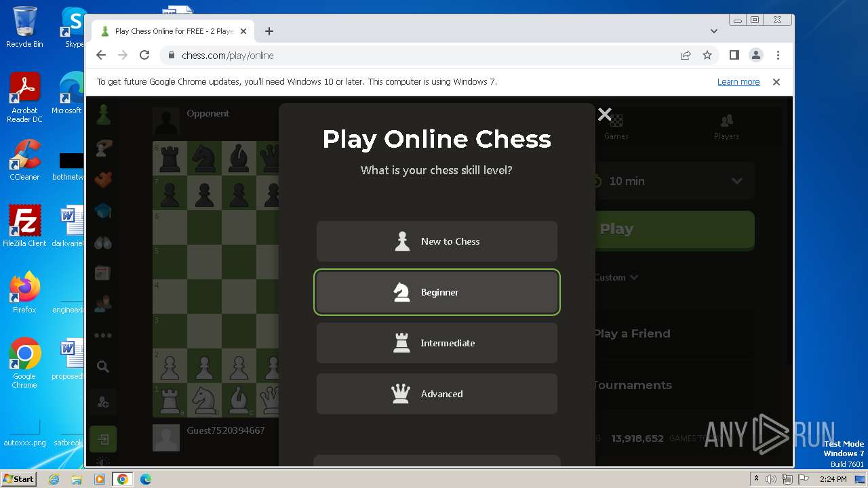Click the Learn more link in update bar

738,82
